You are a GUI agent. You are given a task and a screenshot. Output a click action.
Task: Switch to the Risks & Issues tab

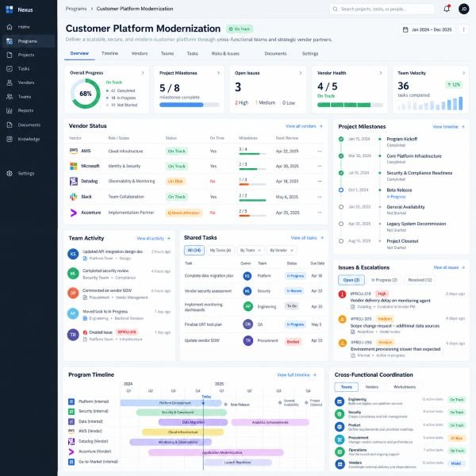225,53
